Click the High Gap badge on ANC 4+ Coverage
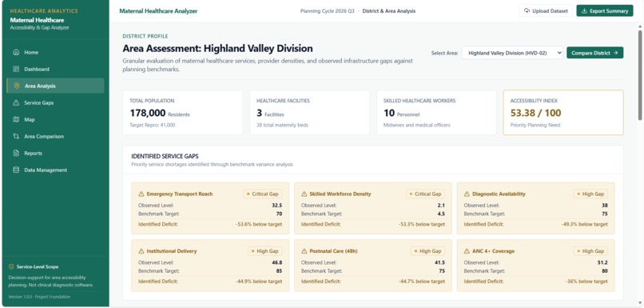Image resolution: width=644 pixels, height=308 pixels. click(x=590, y=251)
